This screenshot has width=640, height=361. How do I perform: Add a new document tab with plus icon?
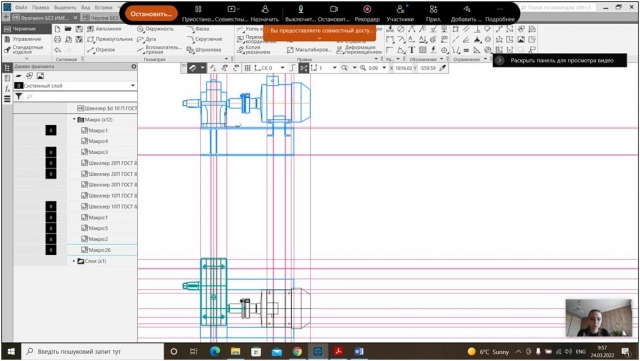(x=6, y=18)
